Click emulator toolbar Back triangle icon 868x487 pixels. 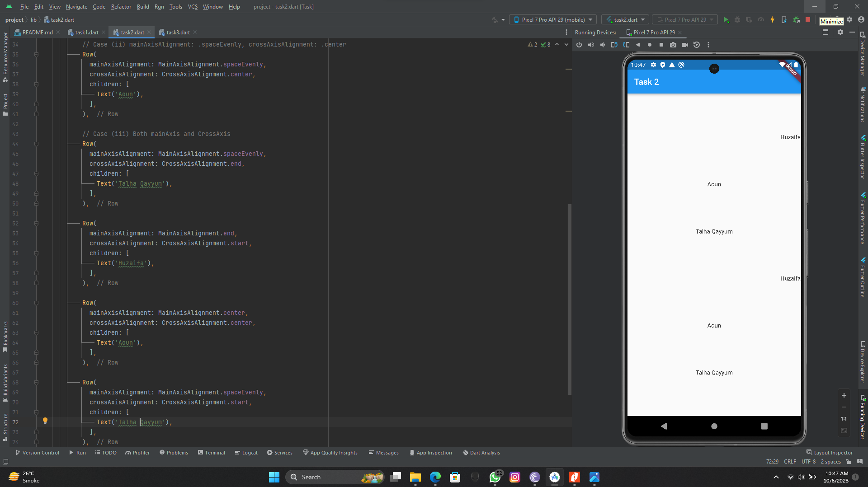[x=638, y=45]
